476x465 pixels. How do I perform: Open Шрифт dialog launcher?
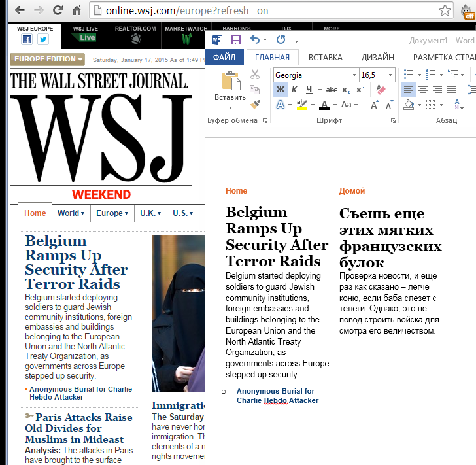click(393, 121)
